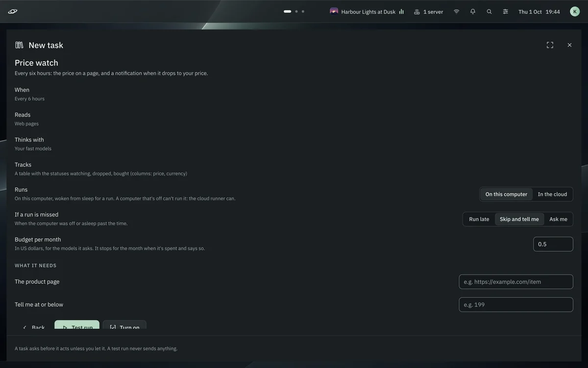The width and height of the screenshot is (588, 368).
Task: Open the notifications bell
Action: [473, 11]
